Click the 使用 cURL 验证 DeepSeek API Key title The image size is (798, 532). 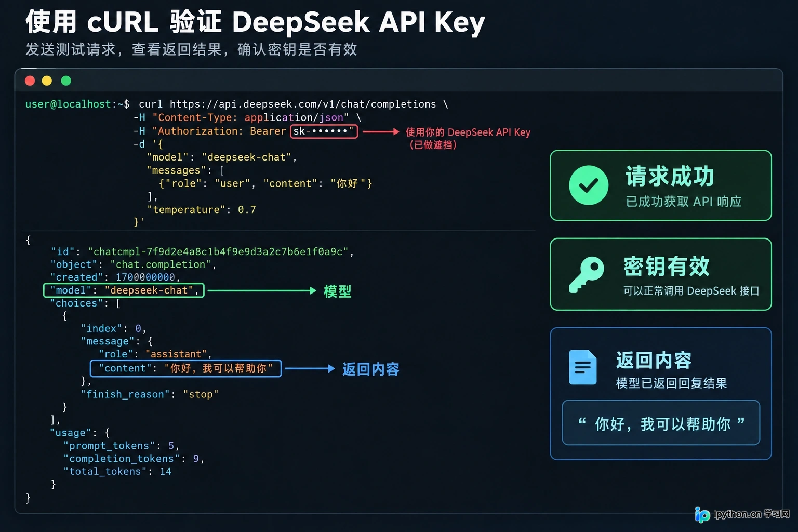[x=255, y=22]
